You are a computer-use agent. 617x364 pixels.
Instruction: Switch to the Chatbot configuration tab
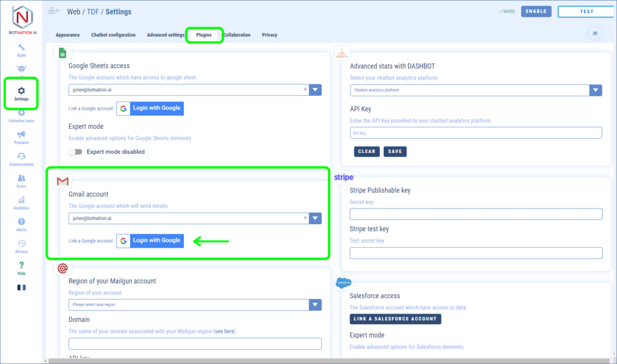[x=113, y=35]
